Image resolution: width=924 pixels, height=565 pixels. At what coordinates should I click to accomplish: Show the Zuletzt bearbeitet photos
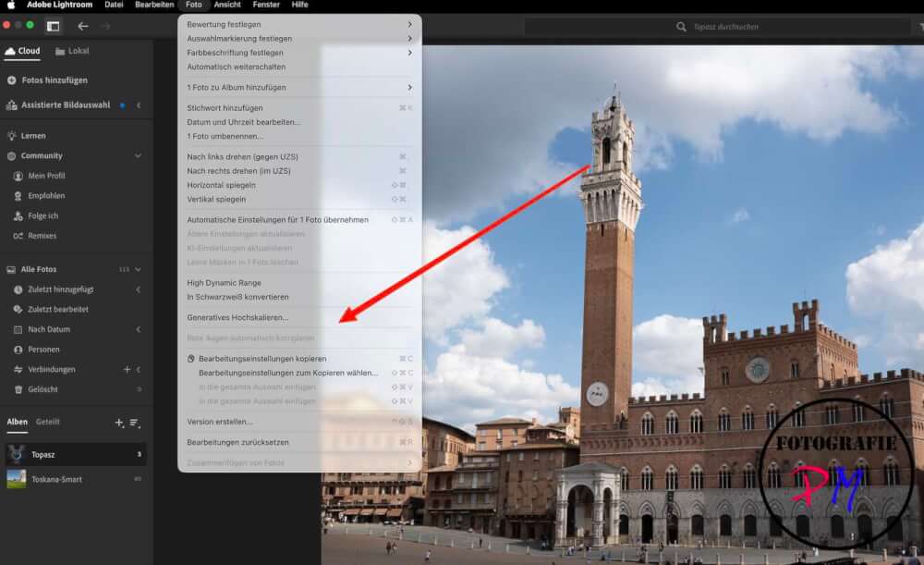pyautogui.click(x=51, y=308)
